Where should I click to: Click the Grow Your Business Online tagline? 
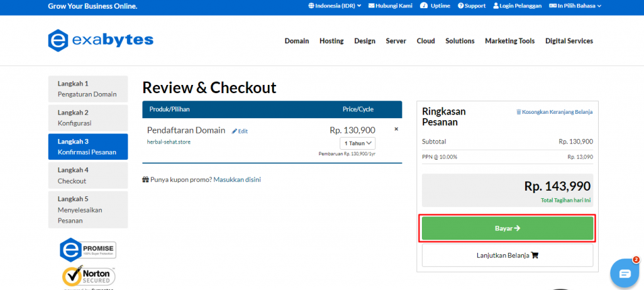pos(93,6)
